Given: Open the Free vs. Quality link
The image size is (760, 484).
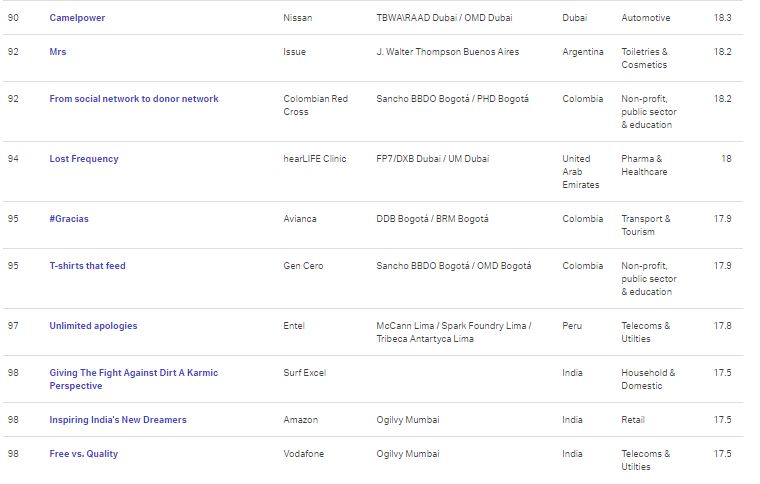Looking at the screenshot, I should click(x=83, y=454).
